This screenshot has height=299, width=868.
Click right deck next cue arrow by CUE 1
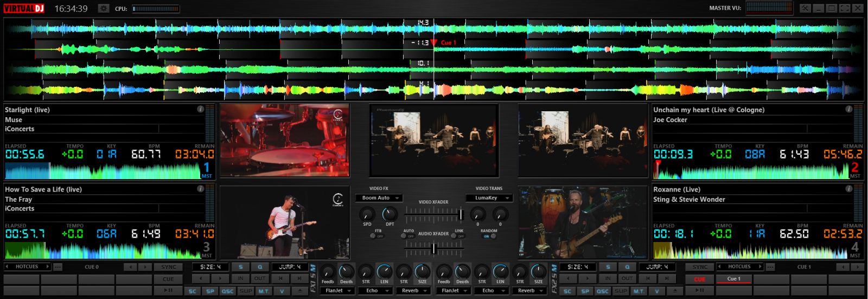coord(858,267)
